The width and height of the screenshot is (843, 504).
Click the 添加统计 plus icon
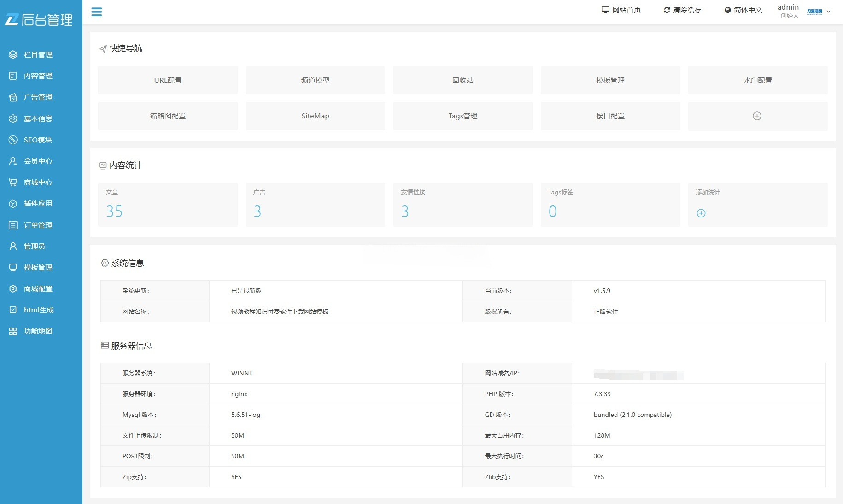[x=701, y=213]
